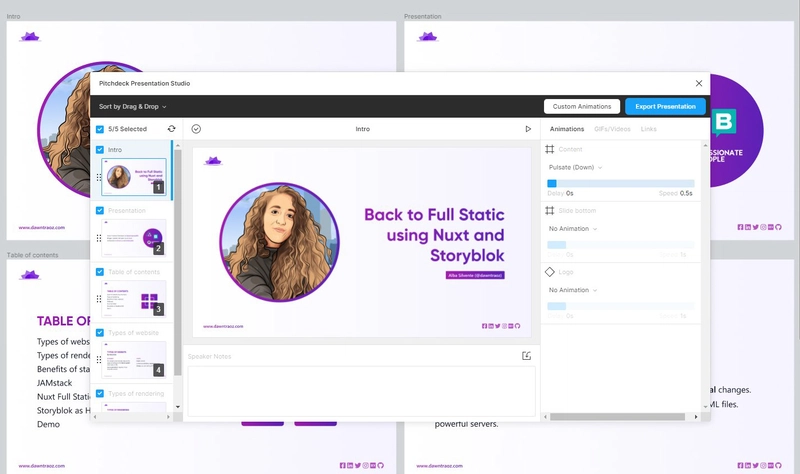The height and width of the screenshot is (474, 800).
Task: Open the Pulsate (Down) animation dropdown
Action: (x=576, y=167)
